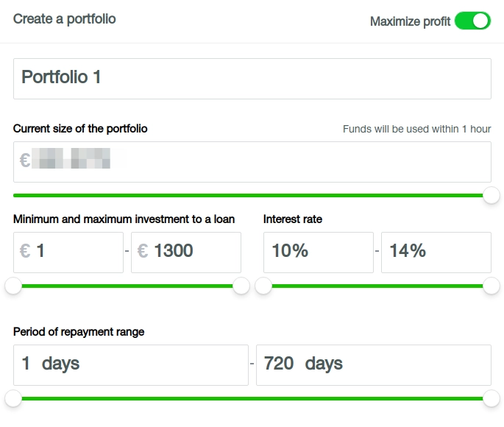Click the maximum investment € 1300 field
Image resolution: width=504 pixels, height=427 pixels.
(x=186, y=252)
